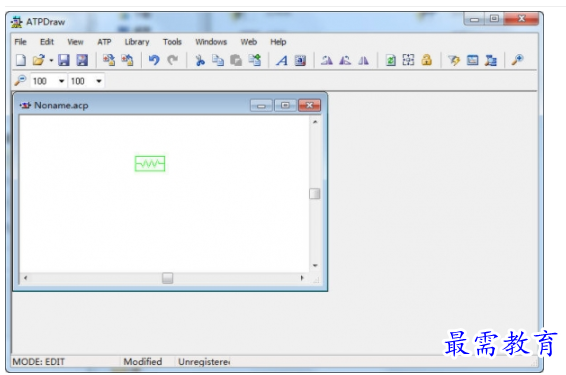Click the picture frame icon beside the text tool

(x=300, y=60)
